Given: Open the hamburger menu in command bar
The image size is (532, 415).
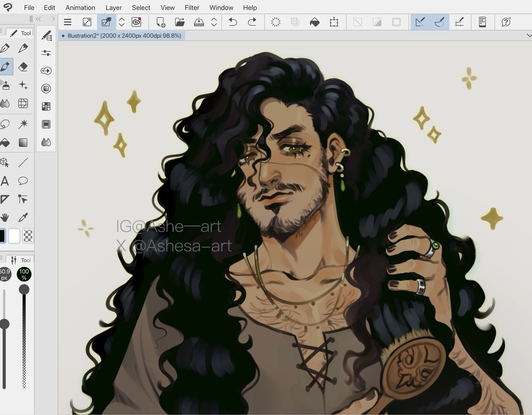Looking at the screenshot, I should pos(67,22).
